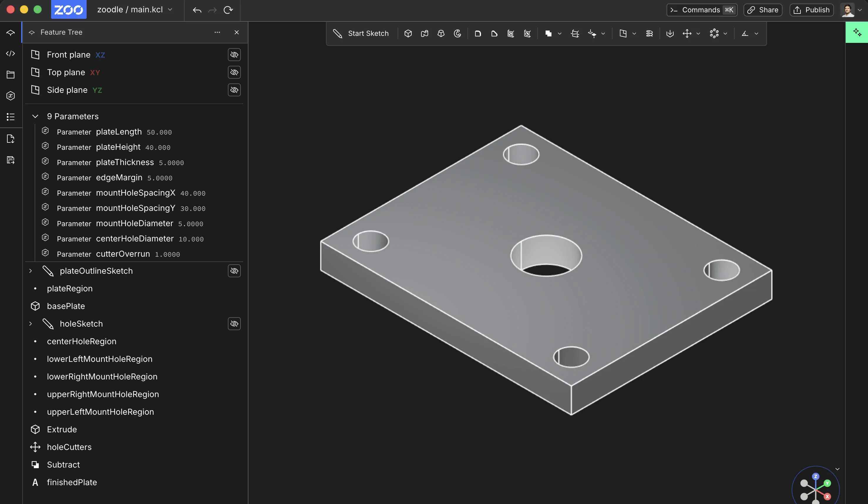Screen dimensions: 868x504
Task: Open the project files folder pane
Action: tap(11, 75)
